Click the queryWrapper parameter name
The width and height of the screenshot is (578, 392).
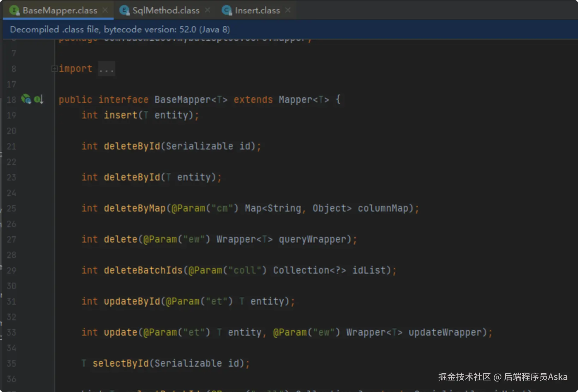[313, 239]
